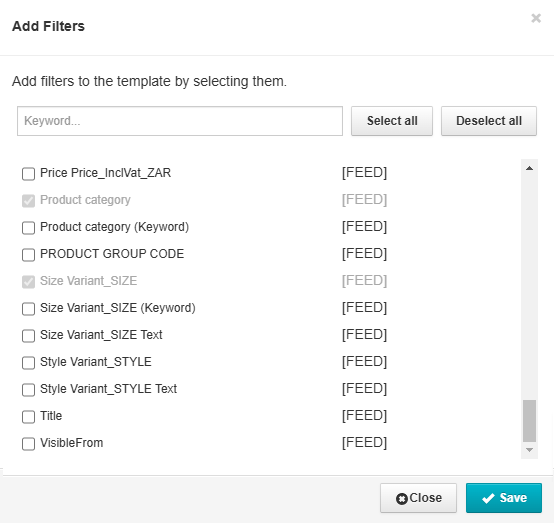This screenshot has height=523, width=554.
Task: Focus the Keyword search field
Action: click(x=180, y=121)
